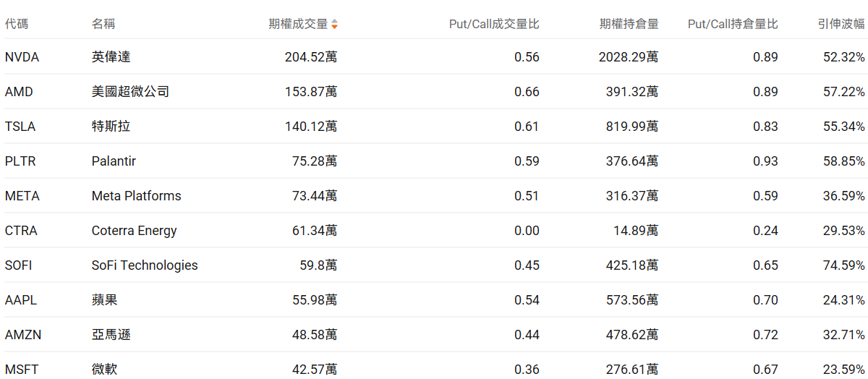Sort by Put/Call成交量比 column header
Viewport: 868px width, 379px height.
(494, 24)
